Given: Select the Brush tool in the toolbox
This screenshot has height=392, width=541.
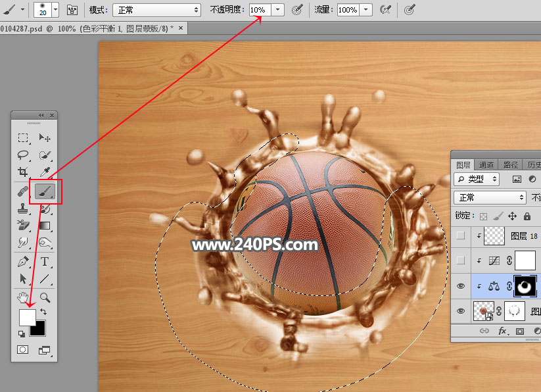Looking at the screenshot, I should tap(45, 191).
